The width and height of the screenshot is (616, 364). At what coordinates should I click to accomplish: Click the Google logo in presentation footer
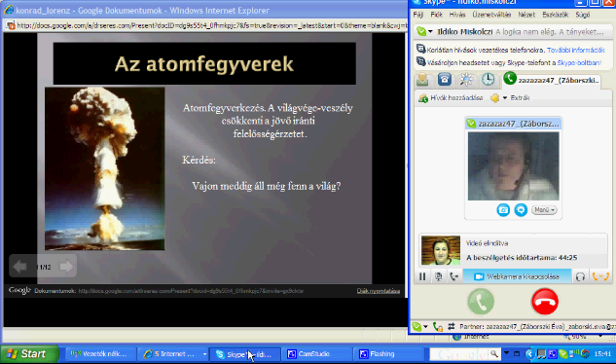19,290
